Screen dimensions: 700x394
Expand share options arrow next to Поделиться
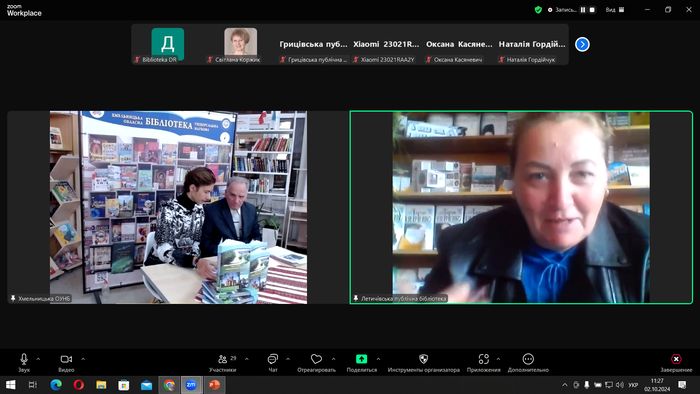pos(379,359)
